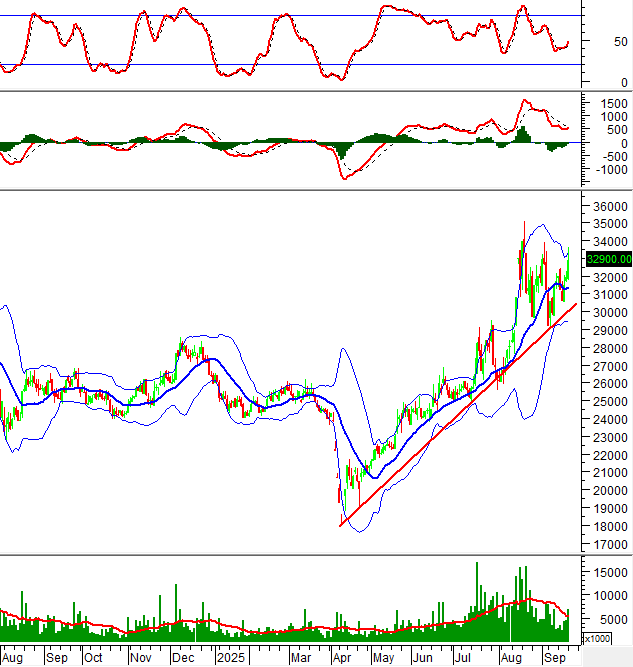Click the 18000 price axis label

(610, 527)
